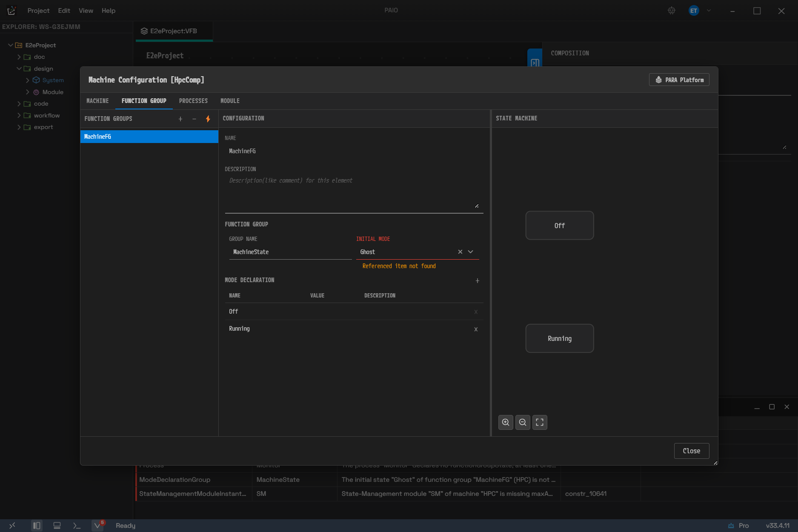798x532 pixels.
Task: Click the remote connection icon in status bar
Action: coord(12,526)
